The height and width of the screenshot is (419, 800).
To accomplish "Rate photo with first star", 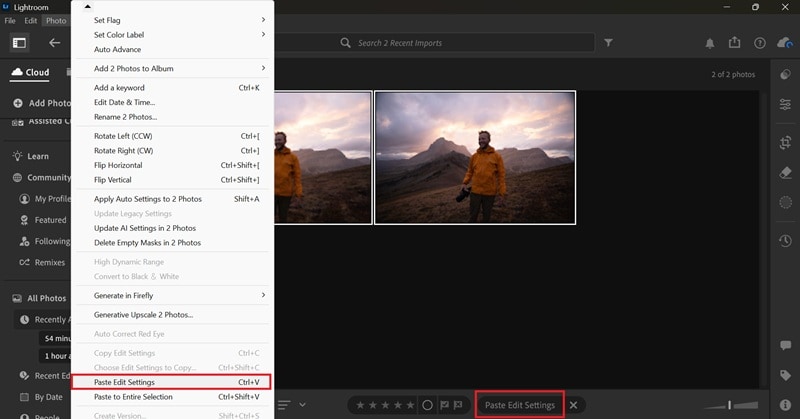I will 360,405.
